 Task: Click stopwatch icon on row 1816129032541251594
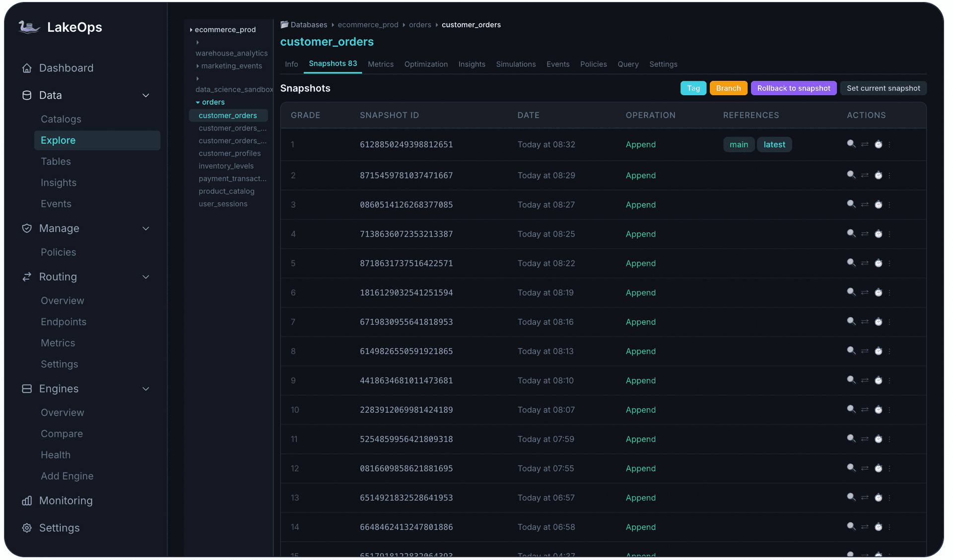878,293
